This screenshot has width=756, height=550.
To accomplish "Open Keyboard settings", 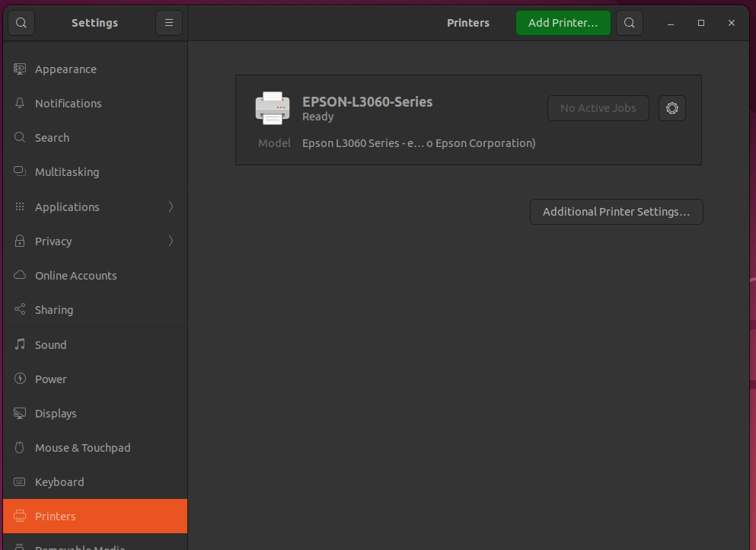I will (95, 482).
